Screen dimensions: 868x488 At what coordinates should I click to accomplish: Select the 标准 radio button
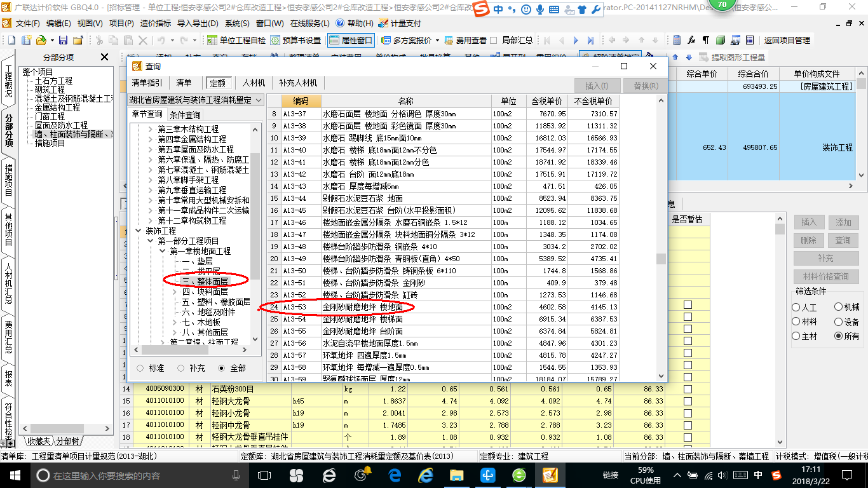(140, 368)
